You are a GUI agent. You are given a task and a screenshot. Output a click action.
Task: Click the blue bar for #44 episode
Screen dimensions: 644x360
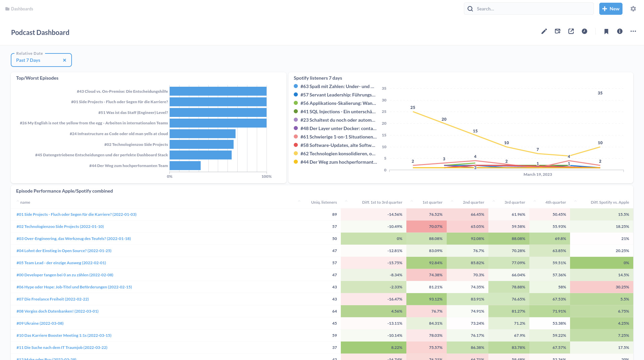click(x=185, y=166)
